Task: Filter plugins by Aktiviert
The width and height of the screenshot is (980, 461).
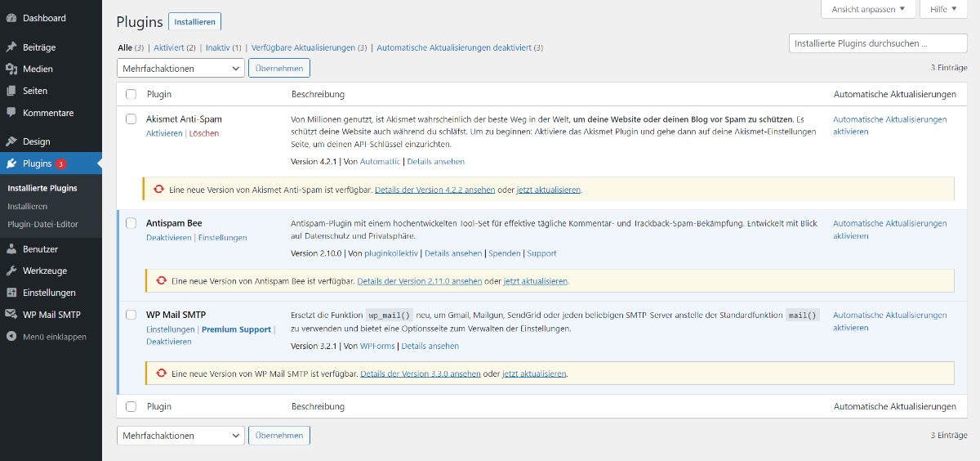Action: (167, 48)
